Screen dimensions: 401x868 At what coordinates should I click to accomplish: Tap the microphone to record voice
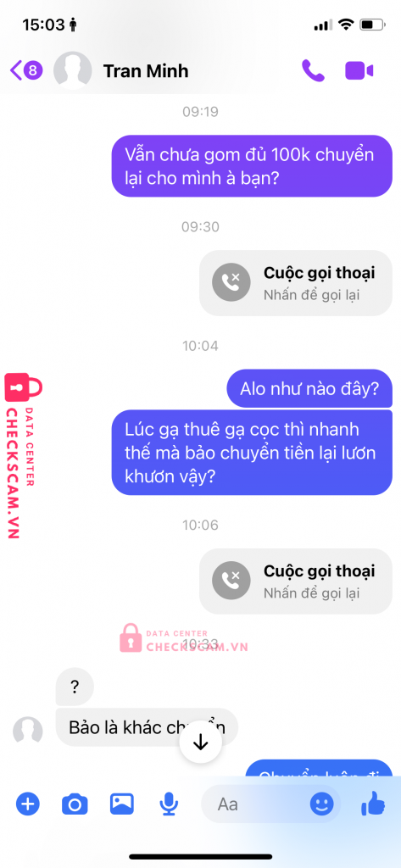169,804
